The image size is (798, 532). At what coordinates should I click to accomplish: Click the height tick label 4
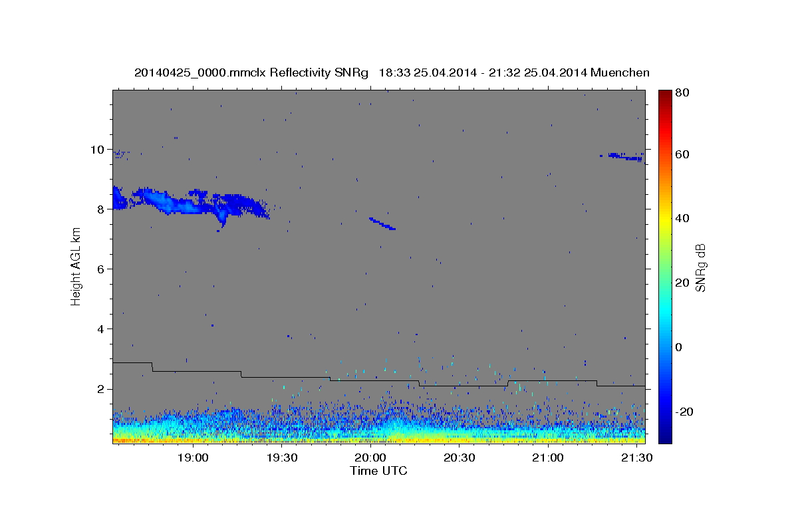tap(101, 329)
